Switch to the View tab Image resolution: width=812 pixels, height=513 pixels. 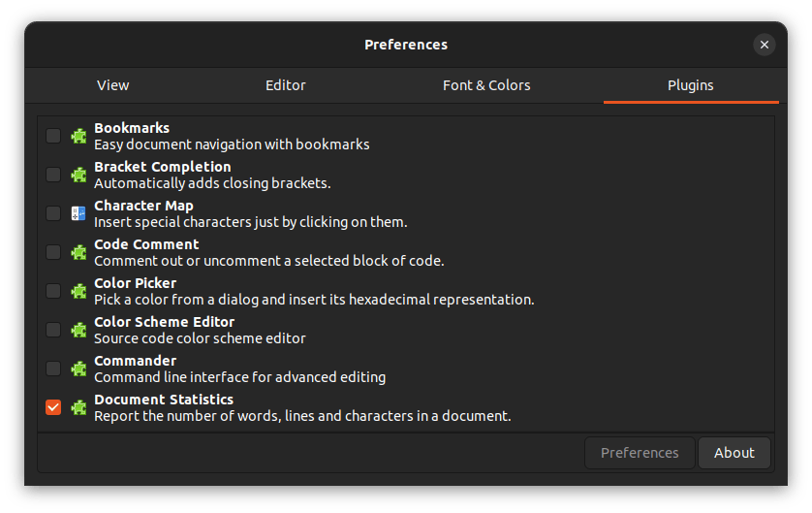113,85
